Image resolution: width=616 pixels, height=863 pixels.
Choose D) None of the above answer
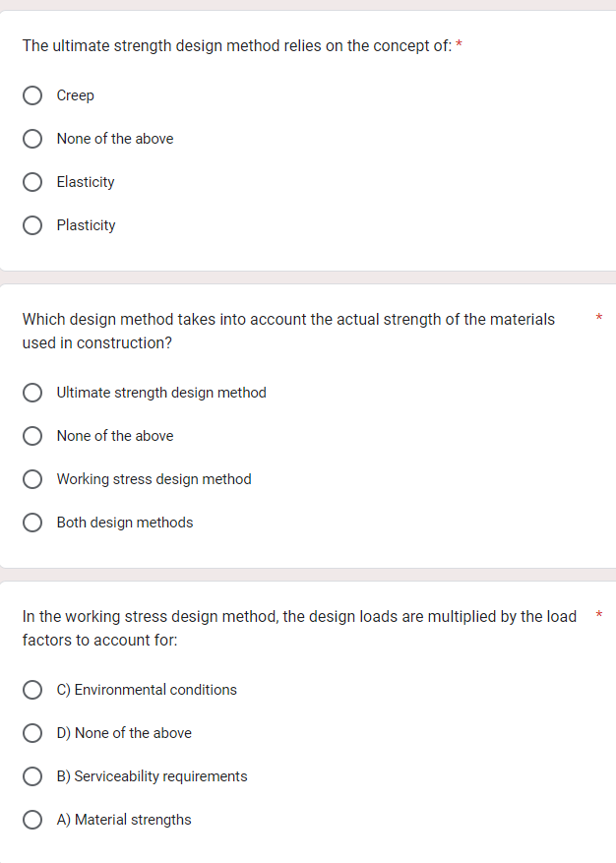coord(32,733)
